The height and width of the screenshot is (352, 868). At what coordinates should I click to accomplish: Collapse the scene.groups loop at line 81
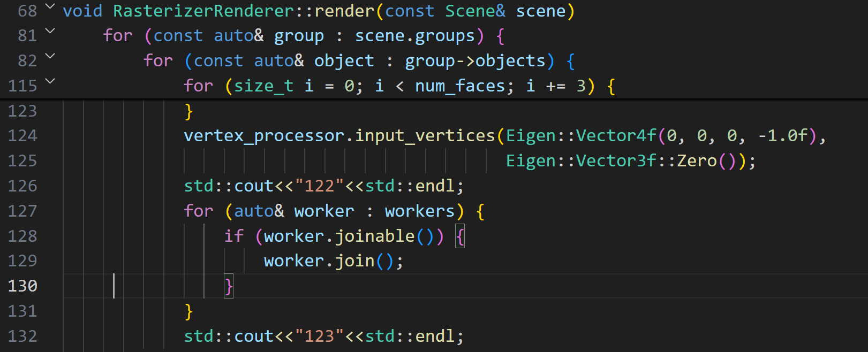click(x=50, y=31)
